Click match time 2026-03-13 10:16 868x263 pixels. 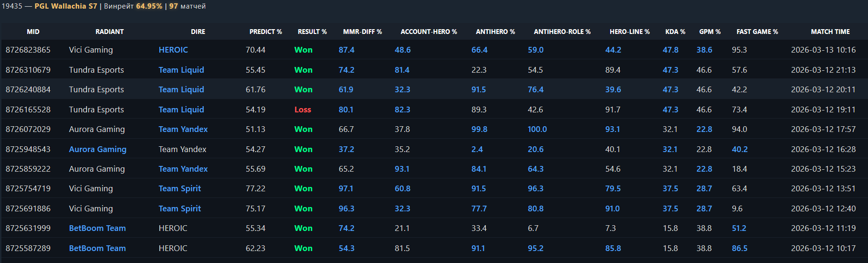(823, 50)
